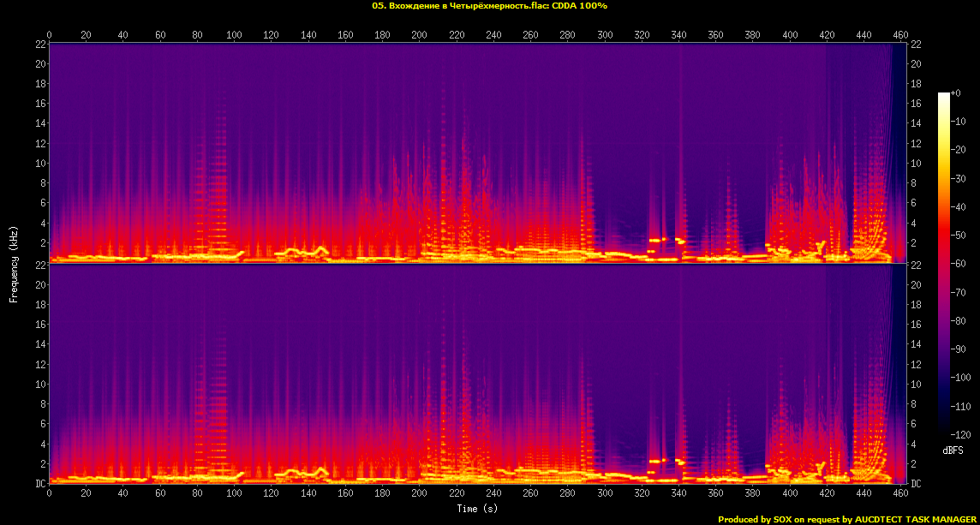This screenshot has width=980, height=525.
Task: Click the -60 label on the dBFS scale
Action: (x=962, y=262)
